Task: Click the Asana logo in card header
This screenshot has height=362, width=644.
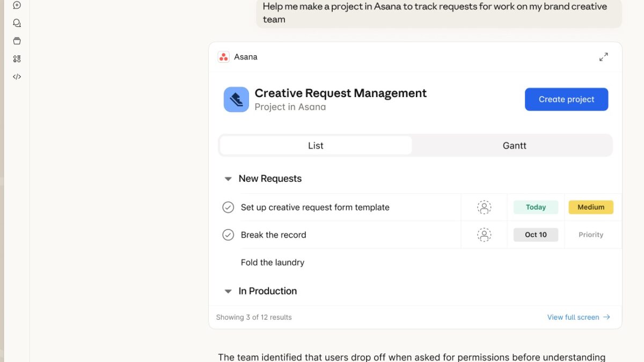Action: [x=224, y=57]
